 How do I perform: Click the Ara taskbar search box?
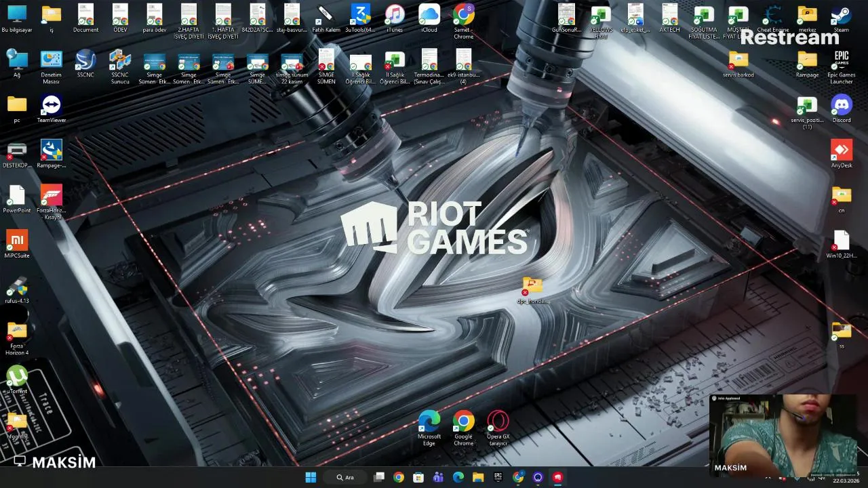click(347, 477)
